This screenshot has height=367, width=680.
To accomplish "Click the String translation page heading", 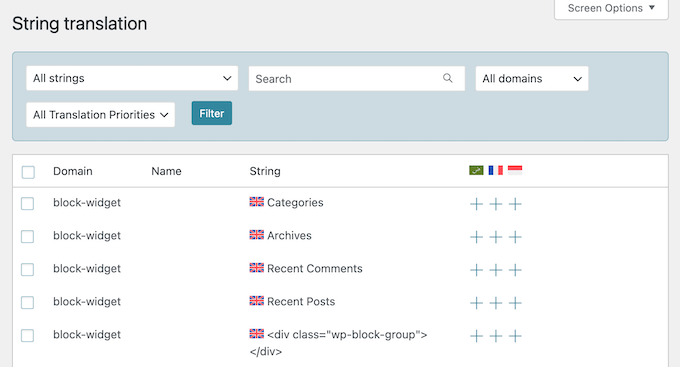I will pyautogui.click(x=80, y=24).
